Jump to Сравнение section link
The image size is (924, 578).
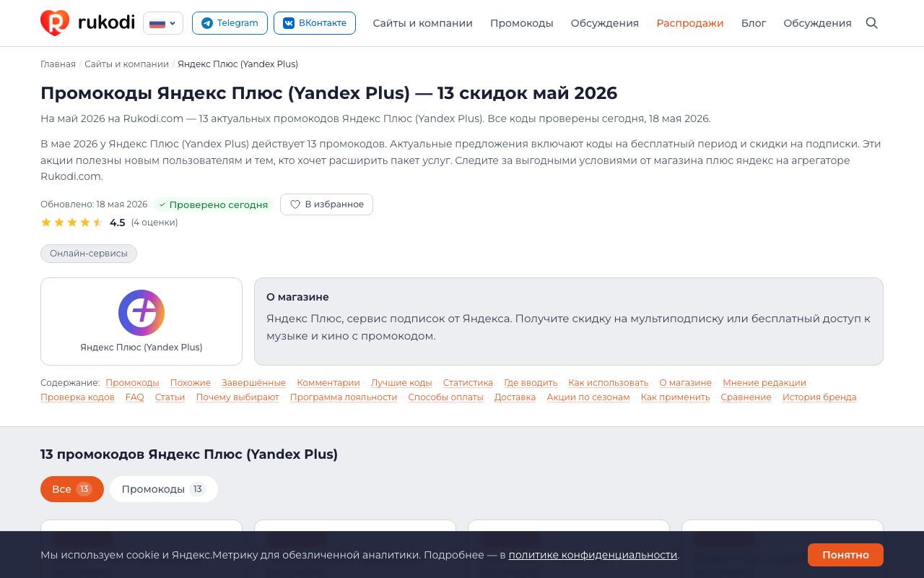pyautogui.click(x=746, y=397)
